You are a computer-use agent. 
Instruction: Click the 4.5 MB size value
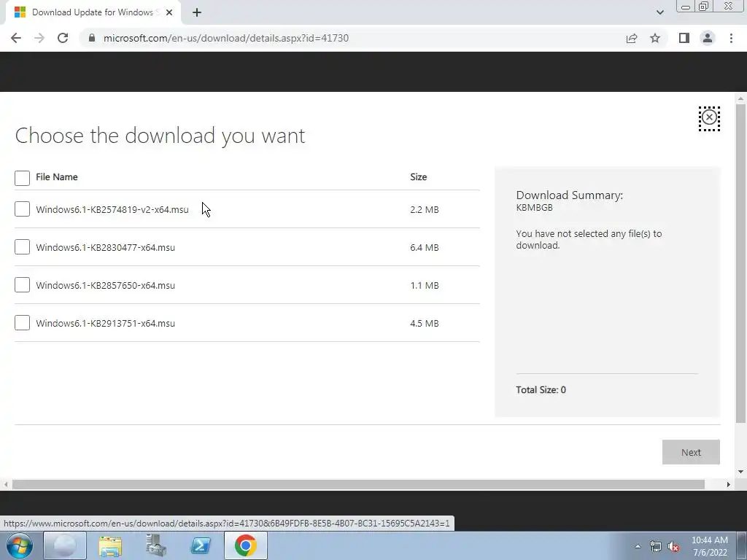point(424,323)
